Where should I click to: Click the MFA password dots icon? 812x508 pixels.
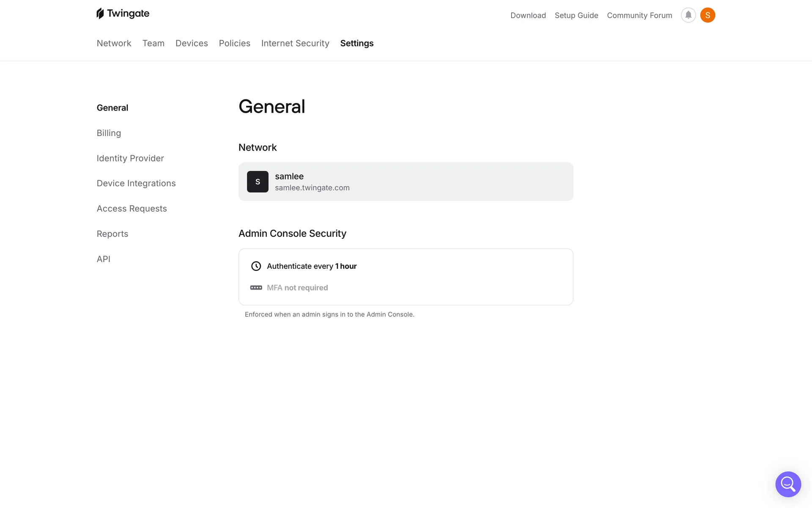coord(256,288)
